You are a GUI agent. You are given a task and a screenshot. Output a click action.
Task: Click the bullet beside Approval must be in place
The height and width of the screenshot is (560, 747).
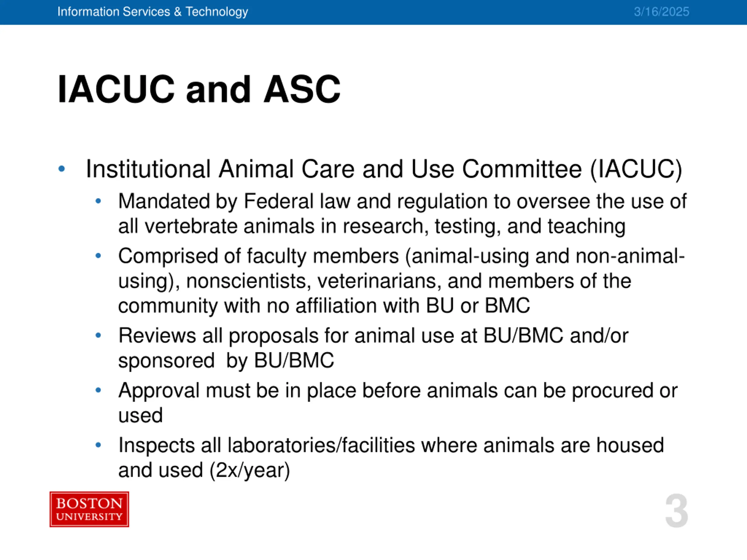[x=98, y=390]
